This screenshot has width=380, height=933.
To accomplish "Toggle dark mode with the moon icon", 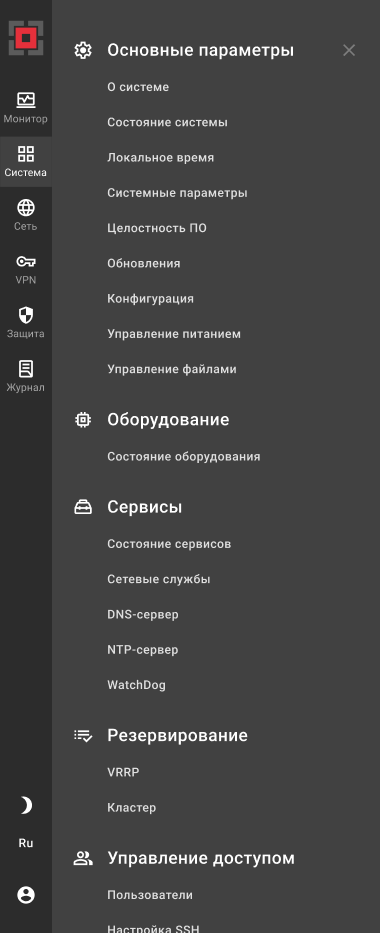I will pos(26,806).
